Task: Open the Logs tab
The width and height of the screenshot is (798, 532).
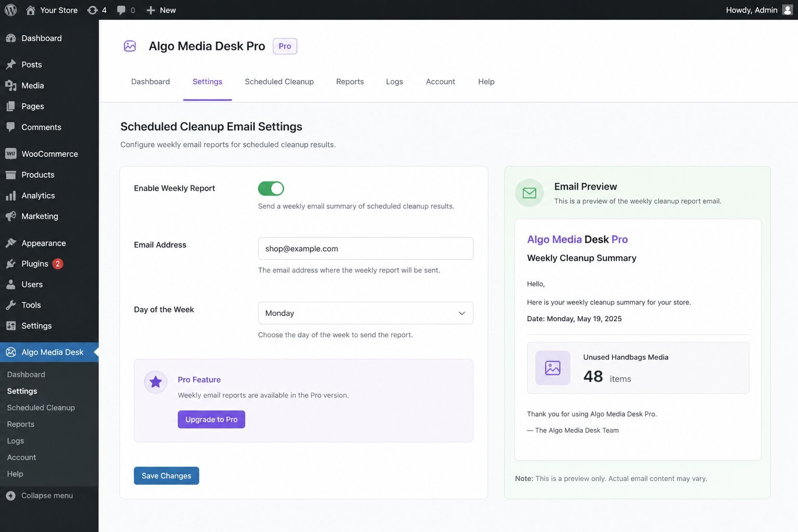Action: 394,82
